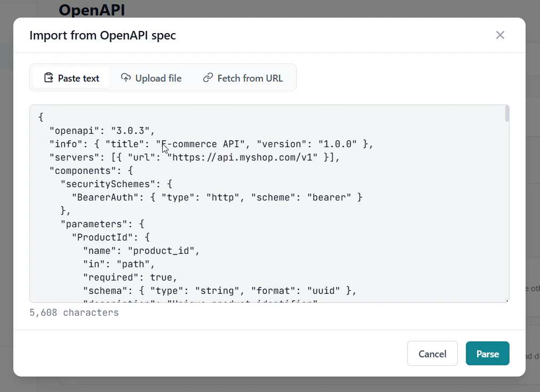Click the cloud upload icon
The width and height of the screenshot is (540, 392).
[x=126, y=78]
